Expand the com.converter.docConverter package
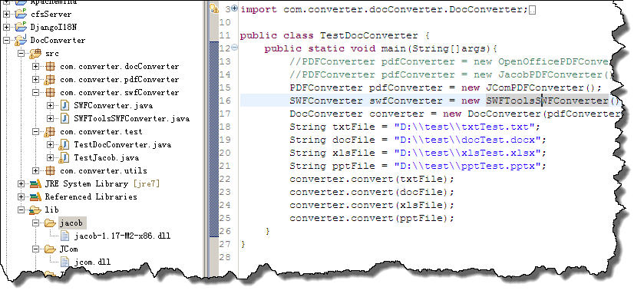644x297 pixels. pos(36,67)
